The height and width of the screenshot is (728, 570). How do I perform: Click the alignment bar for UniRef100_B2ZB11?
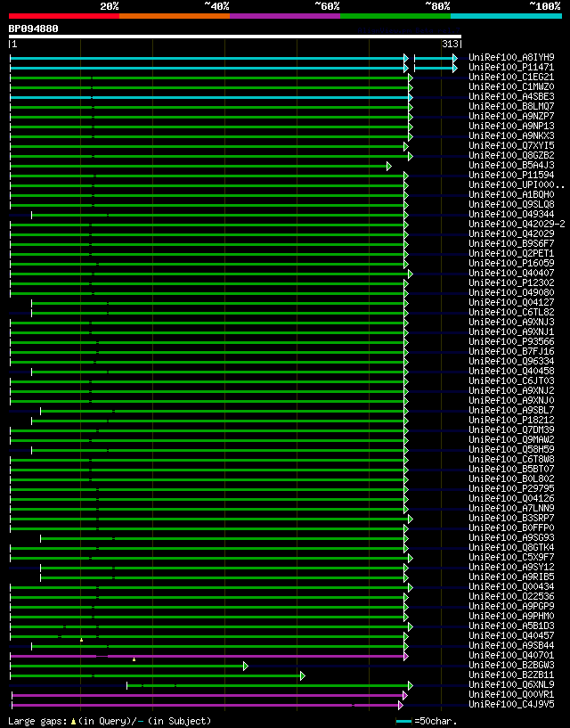[156, 676]
